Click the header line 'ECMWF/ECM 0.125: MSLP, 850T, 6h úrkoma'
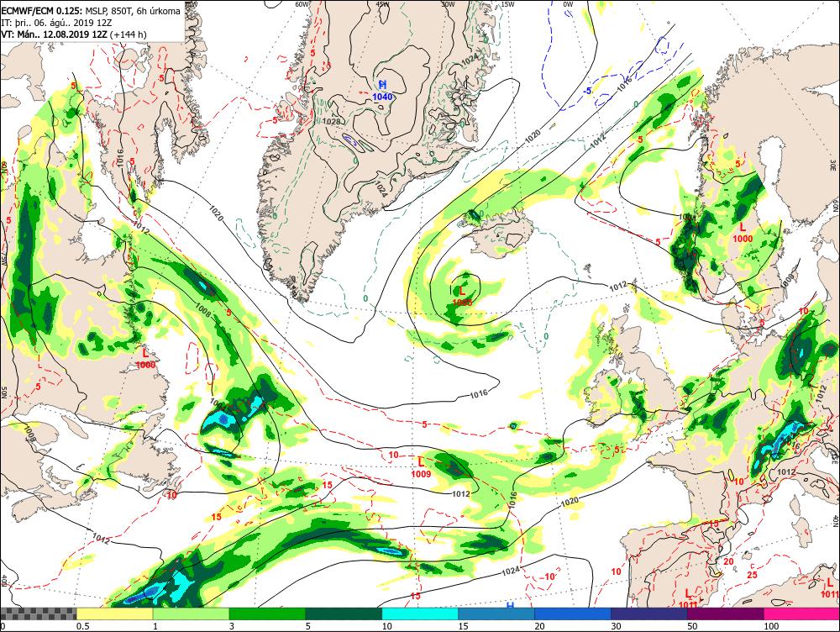 (x=91, y=11)
